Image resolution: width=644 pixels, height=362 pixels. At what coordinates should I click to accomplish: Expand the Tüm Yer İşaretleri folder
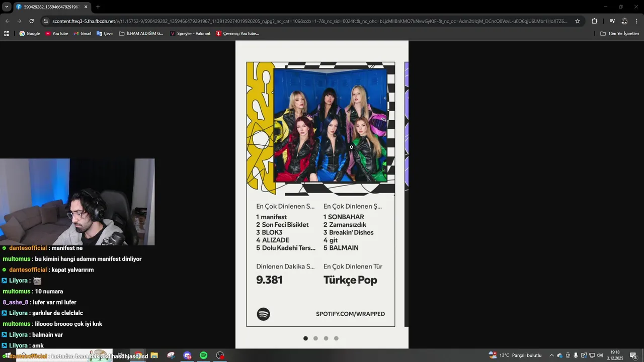point(620,34)
